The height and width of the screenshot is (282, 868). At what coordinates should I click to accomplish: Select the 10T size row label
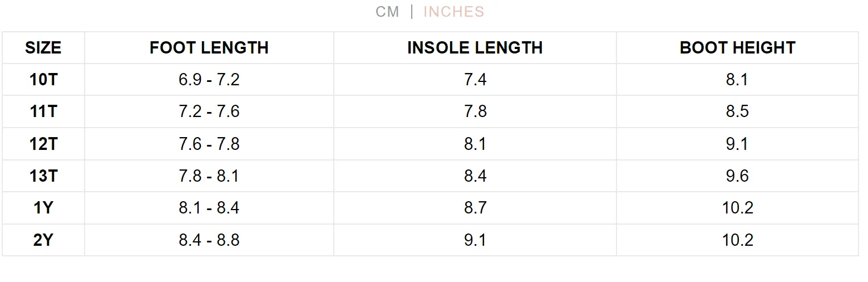[x=43, y=80]
